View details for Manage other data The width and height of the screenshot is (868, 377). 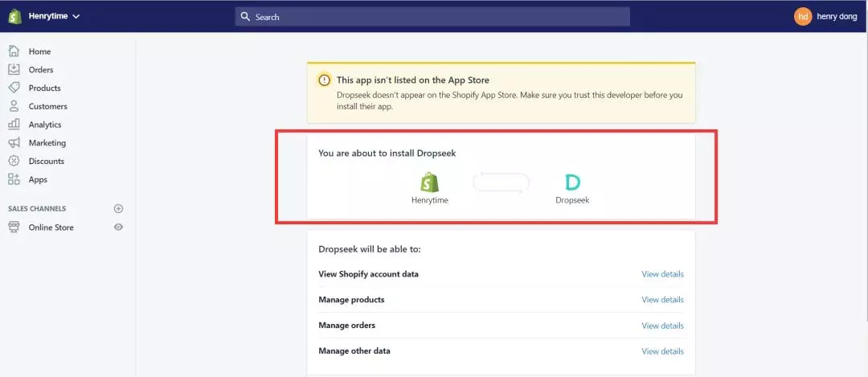662,351
